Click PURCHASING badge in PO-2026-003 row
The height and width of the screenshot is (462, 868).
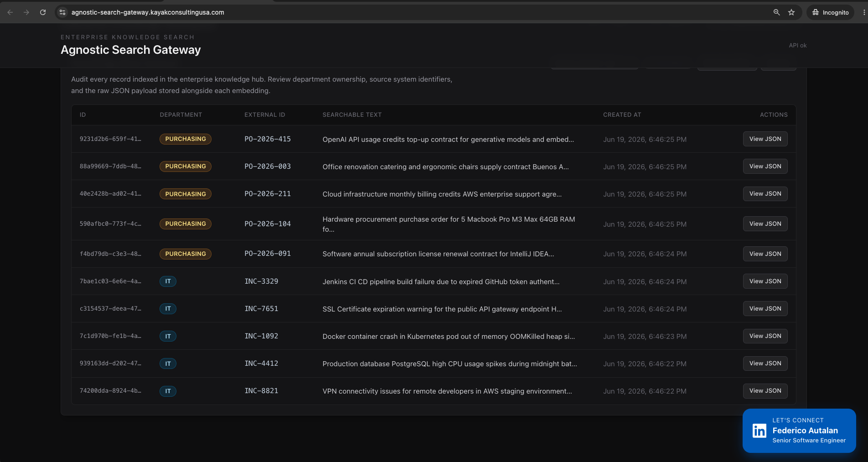click(186, 166)
